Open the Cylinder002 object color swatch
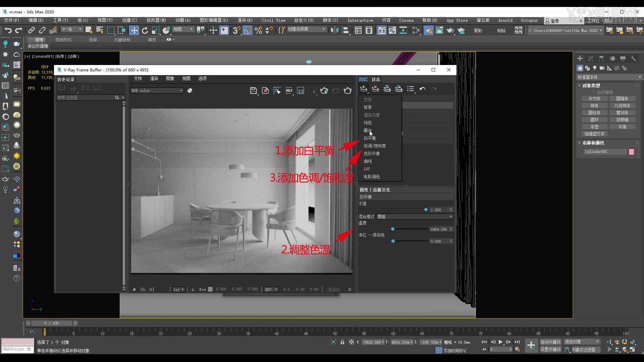This screenshot has height=362, width=644. coord(631,152)
